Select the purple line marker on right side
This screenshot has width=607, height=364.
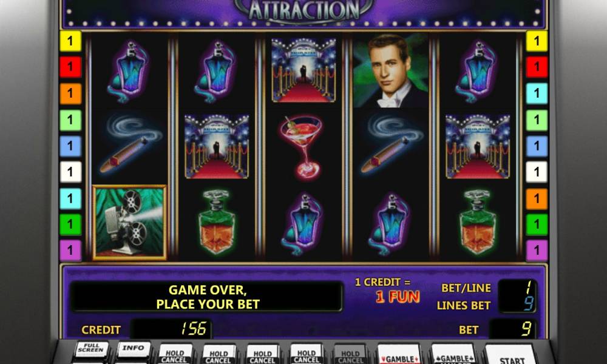(537, 251)
